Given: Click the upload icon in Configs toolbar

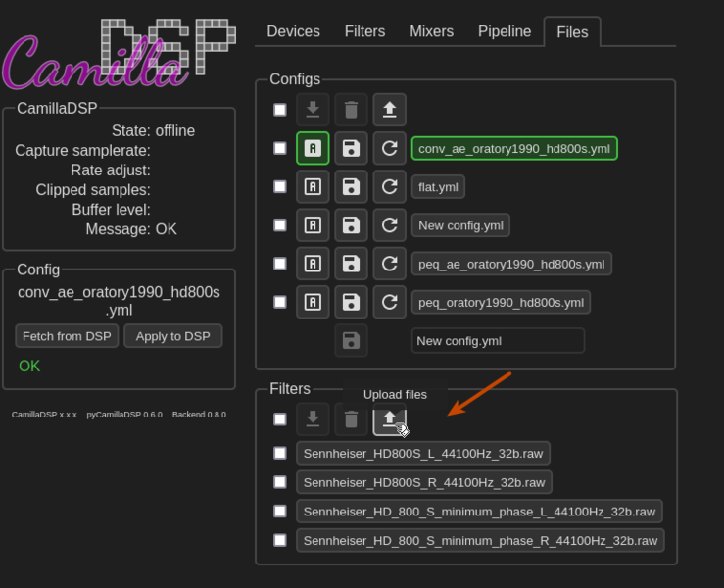Looking at the screenshot, I should coord(389,110).
